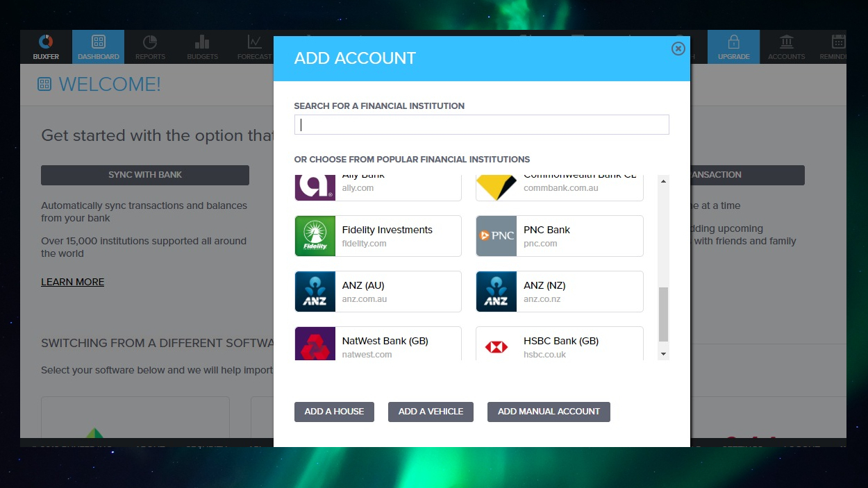Click 'Automatically sync transactions and balances' text

click(x=144, y=212)
